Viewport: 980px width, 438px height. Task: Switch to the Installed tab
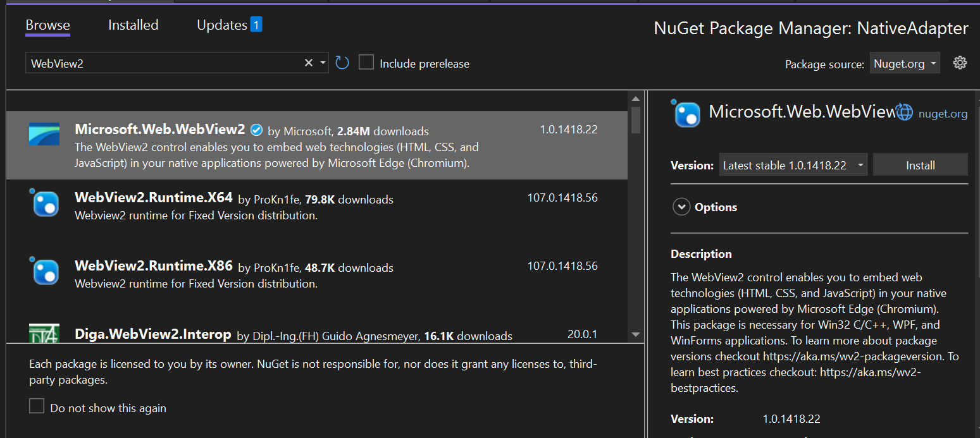tap(133, 25)
